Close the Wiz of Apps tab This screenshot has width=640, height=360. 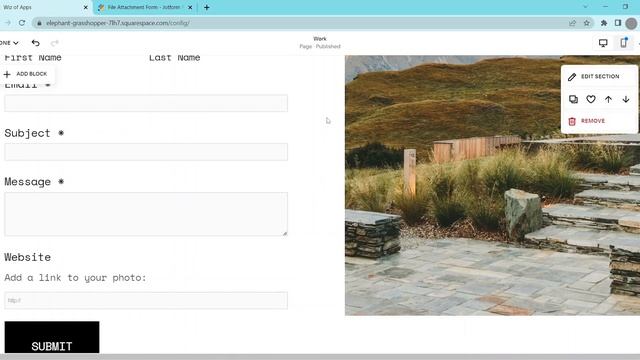[x=85, y=7]
